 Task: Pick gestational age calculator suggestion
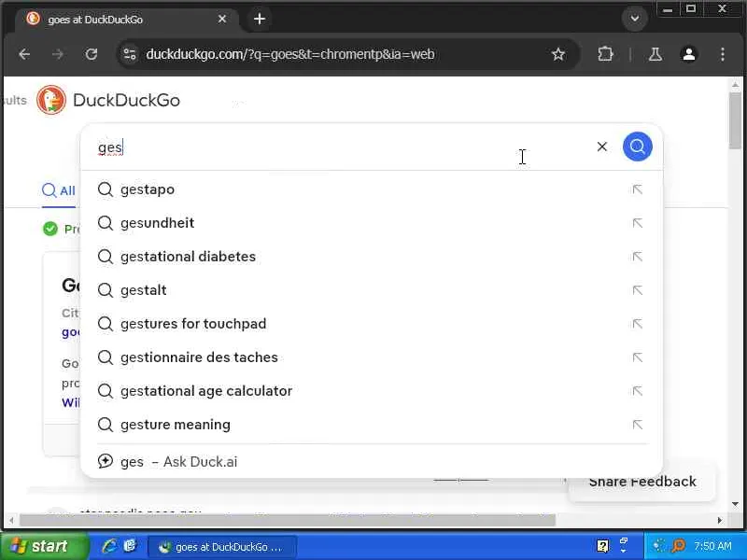pos(372,391)
